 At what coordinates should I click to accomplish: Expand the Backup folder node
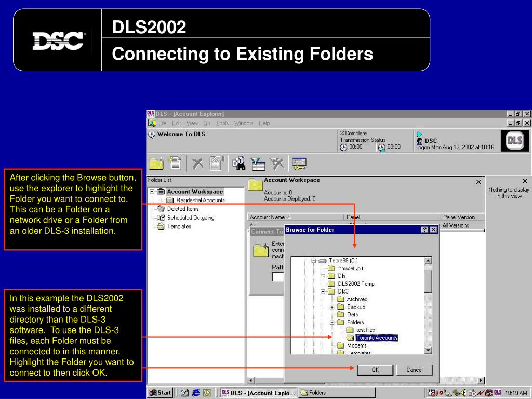click(332, 307)
